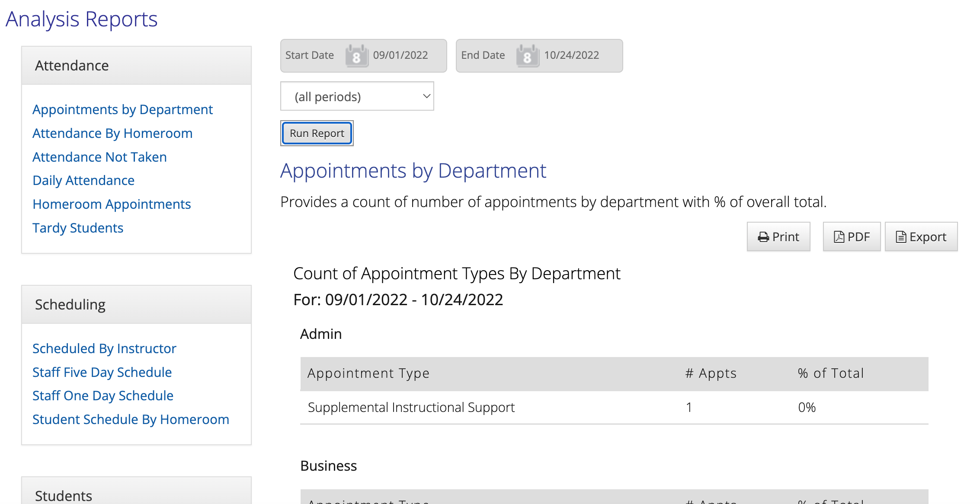Click the Export icon to export data
Screen dimensions: 980x504
921,236
